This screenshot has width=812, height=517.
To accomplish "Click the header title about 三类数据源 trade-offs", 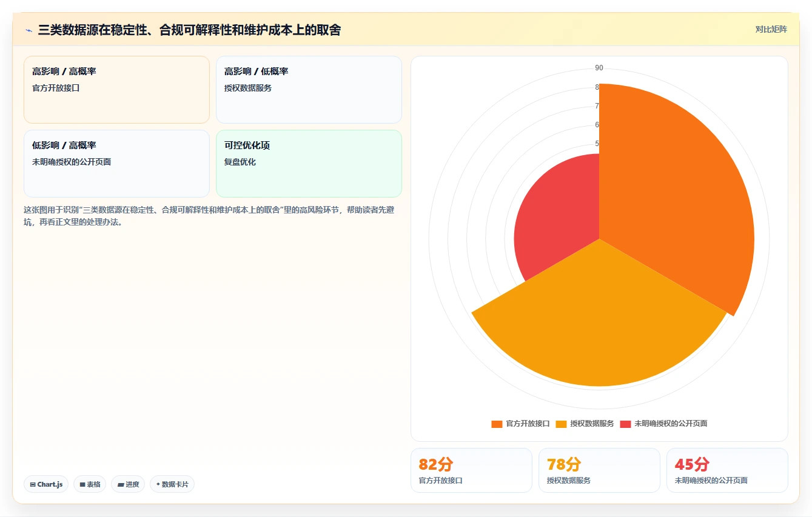I will pyautogui.click(x=189, y=30).
